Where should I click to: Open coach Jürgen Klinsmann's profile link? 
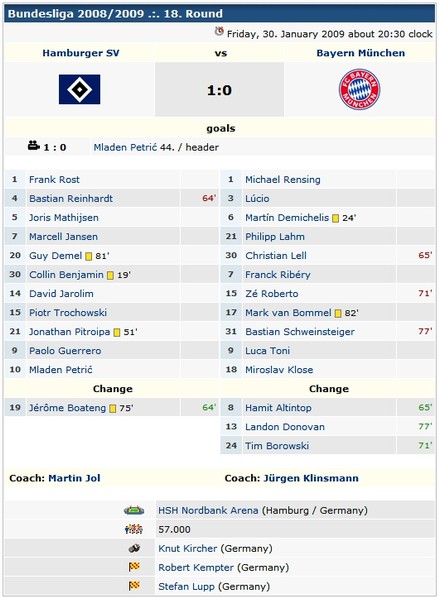[x=311, y=478]
